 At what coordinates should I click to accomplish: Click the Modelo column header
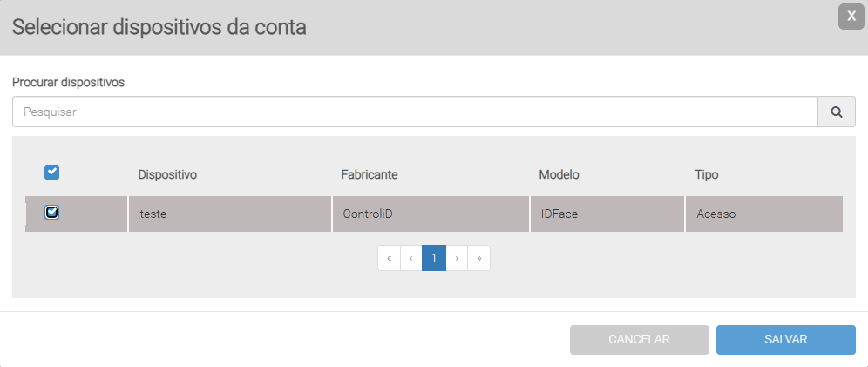[559, 175]
